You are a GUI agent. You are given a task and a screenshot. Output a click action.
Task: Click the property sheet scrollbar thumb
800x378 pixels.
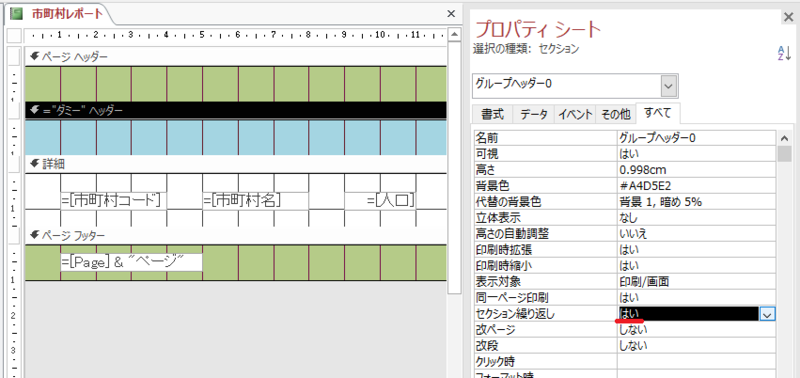785,154
